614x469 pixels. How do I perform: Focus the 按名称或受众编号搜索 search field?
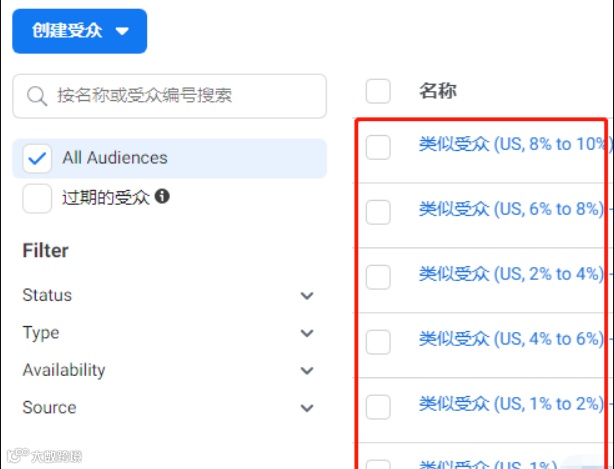click(170, 96)
